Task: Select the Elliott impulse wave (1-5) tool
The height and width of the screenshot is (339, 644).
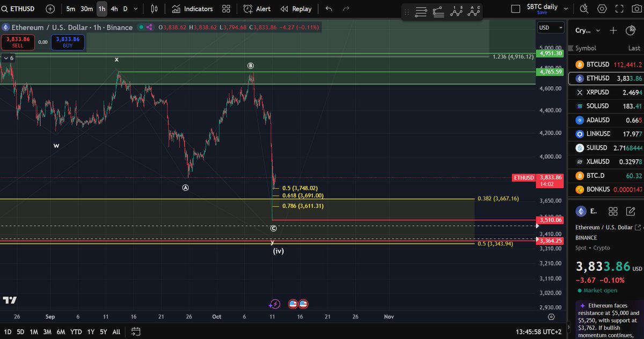Action: [x=457, y=11]
